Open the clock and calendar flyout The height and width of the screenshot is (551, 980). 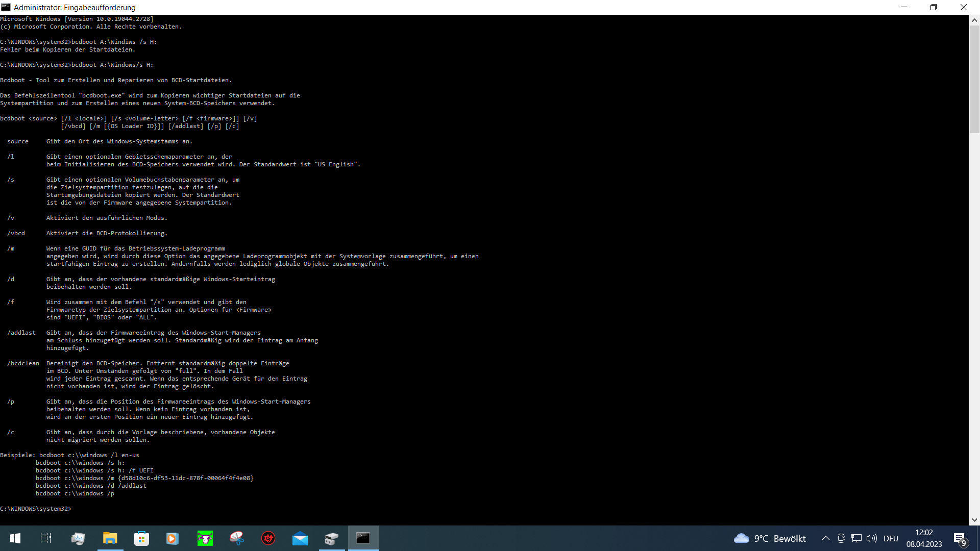pos(924,538)
